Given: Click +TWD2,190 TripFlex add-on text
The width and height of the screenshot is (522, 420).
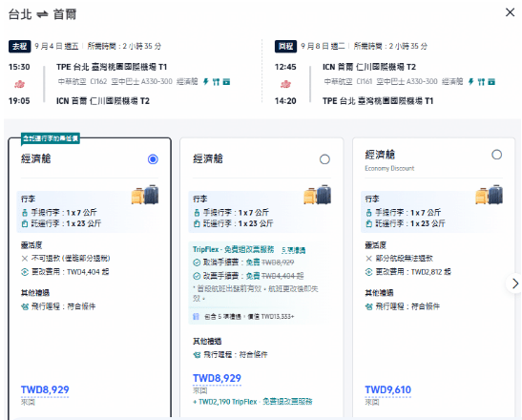Looking at the screenshot, I should pos(253,402).
